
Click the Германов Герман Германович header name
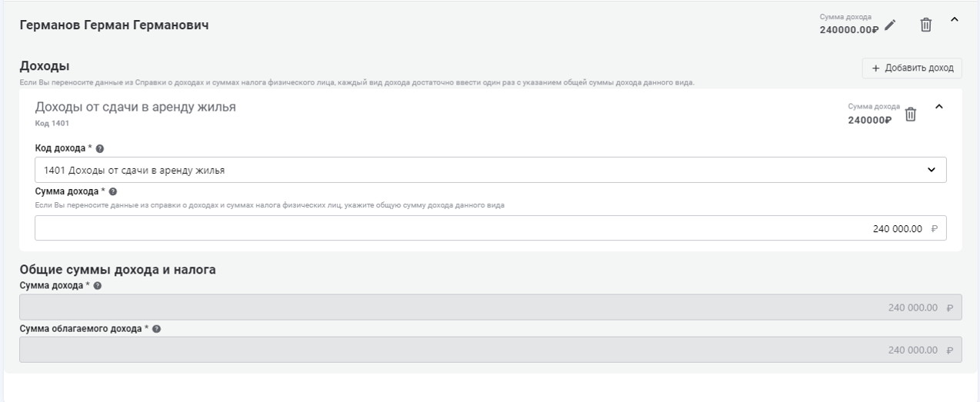tap(114, 26)
